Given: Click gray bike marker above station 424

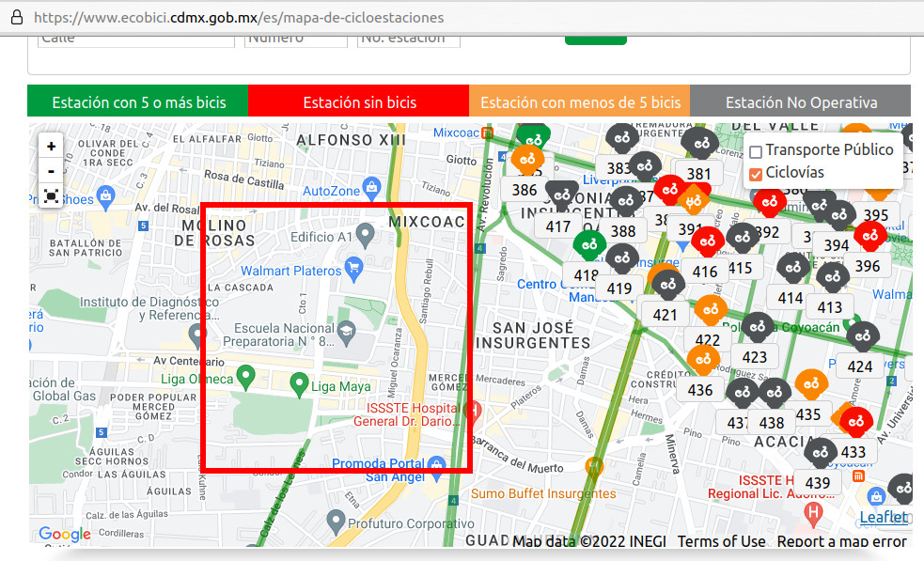Looking at the screenshot, I should 863,337.
